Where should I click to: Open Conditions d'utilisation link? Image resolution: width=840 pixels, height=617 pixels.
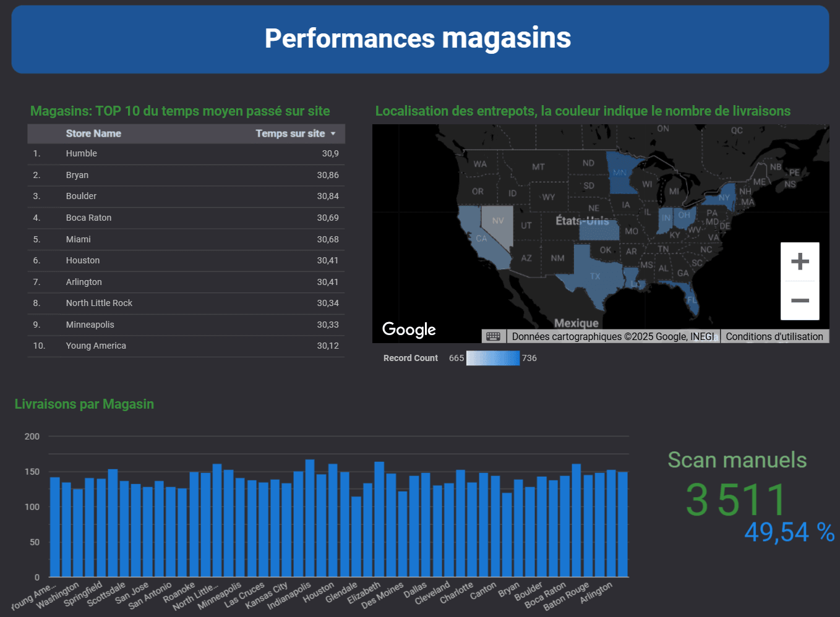coord(774,336)
